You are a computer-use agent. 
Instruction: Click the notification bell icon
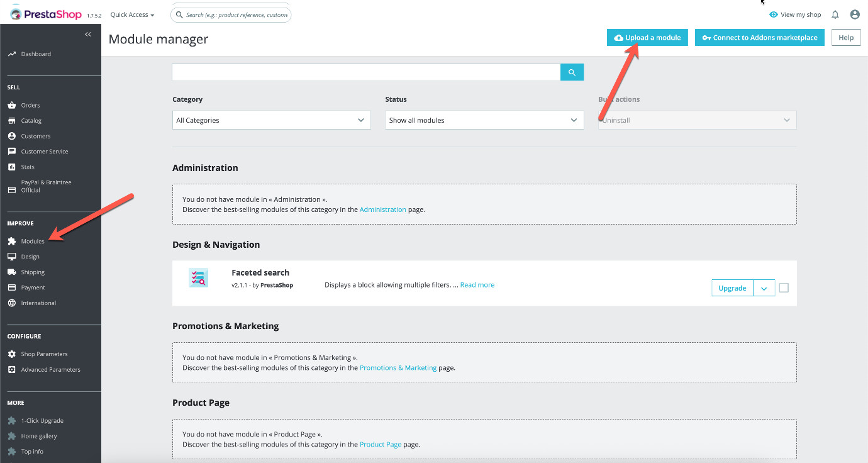835,14
